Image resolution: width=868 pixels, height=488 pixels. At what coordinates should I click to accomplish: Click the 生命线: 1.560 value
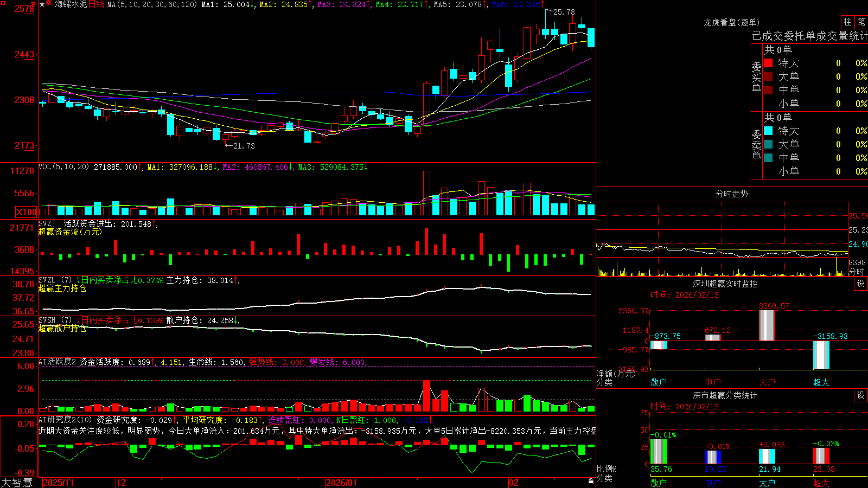[x=216, y=362]
